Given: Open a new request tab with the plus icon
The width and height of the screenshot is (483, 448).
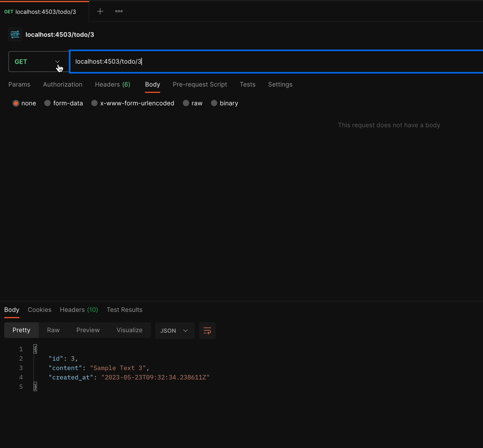Looking at the screenshot, I should [x=100, y=11].
